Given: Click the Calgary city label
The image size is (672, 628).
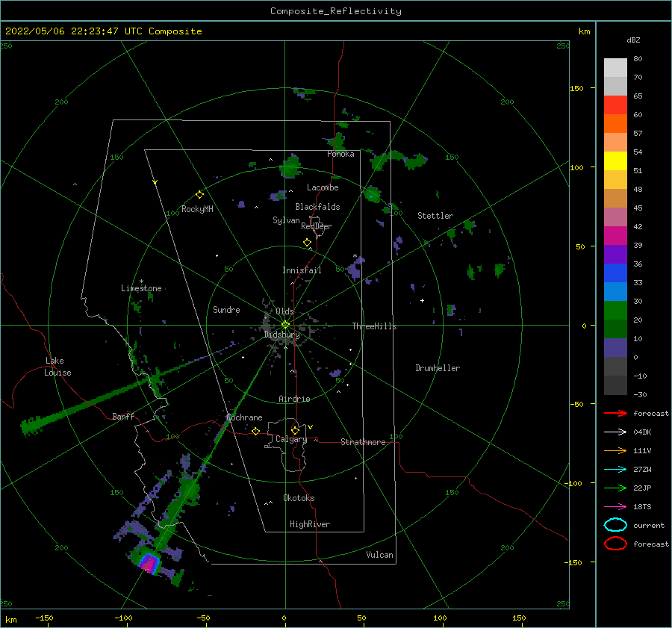Looking at the screenshot, I should click(x=291, y=439).
